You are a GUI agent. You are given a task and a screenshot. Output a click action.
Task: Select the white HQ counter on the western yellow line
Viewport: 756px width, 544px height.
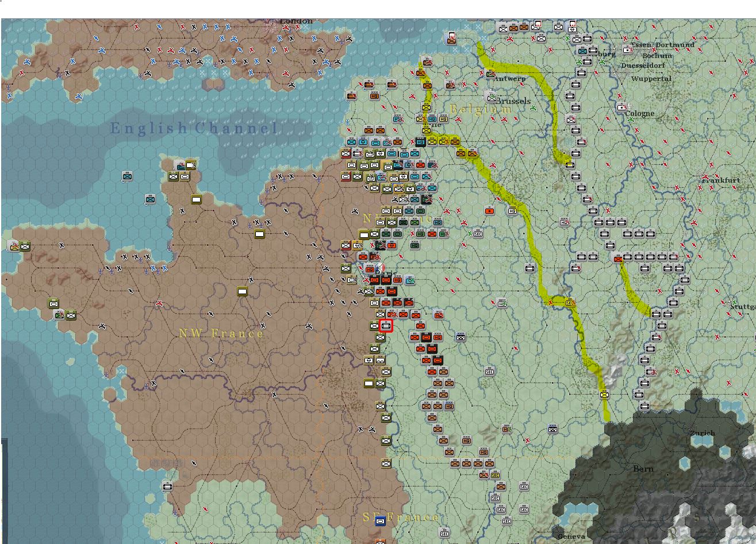(x=512, y=211)
